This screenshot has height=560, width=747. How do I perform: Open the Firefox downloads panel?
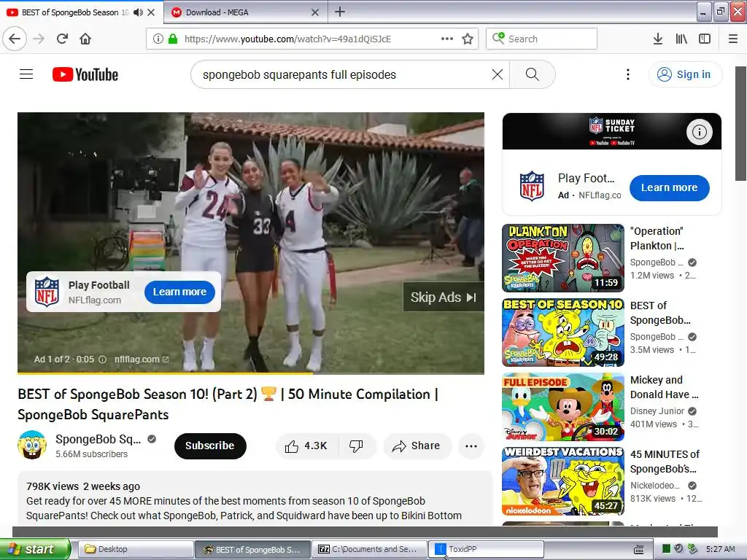click(658, 39)
